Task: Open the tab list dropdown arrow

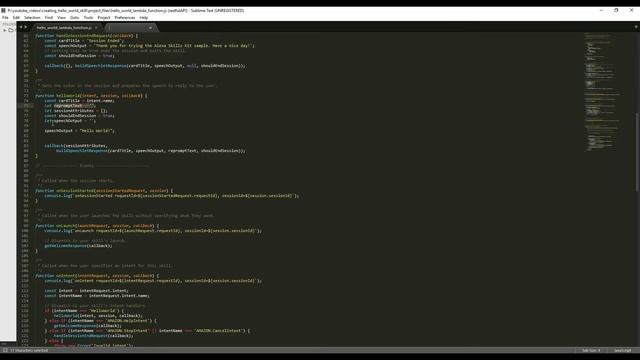Action: [636, 27]
